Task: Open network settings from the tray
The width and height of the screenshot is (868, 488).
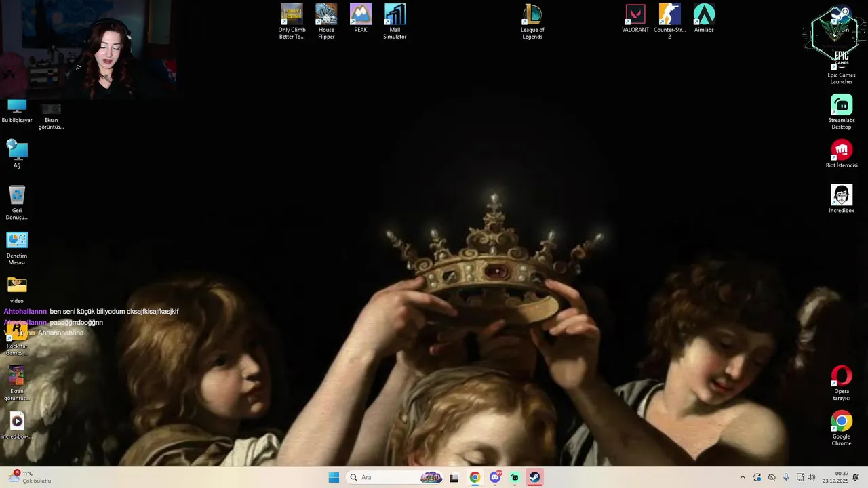Action: [x=800, y=477]
